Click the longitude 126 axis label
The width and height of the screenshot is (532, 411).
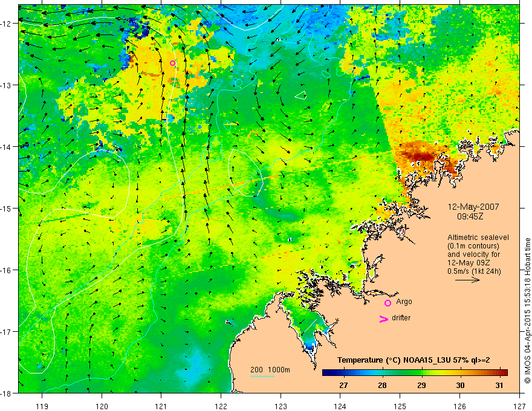(x=459, y=406)
